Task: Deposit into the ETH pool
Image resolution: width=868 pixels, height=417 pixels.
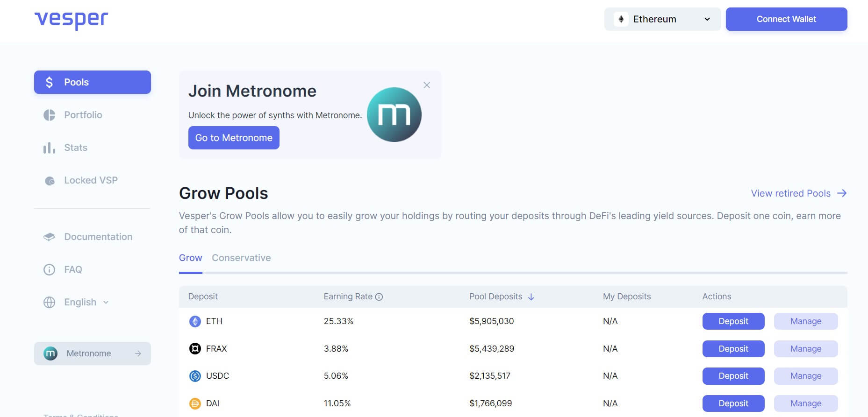Action: pyautogui.click(x=733, y=321)
